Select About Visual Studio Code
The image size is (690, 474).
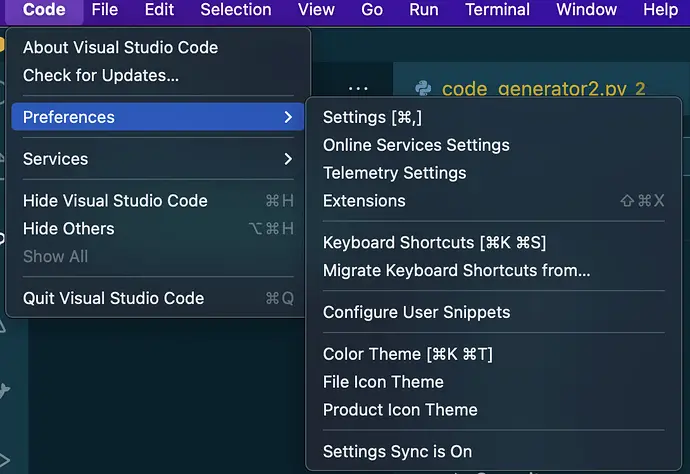point(158,48)
